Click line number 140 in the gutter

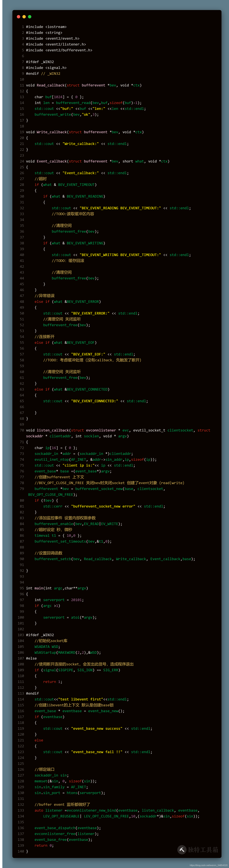point(21,851)
